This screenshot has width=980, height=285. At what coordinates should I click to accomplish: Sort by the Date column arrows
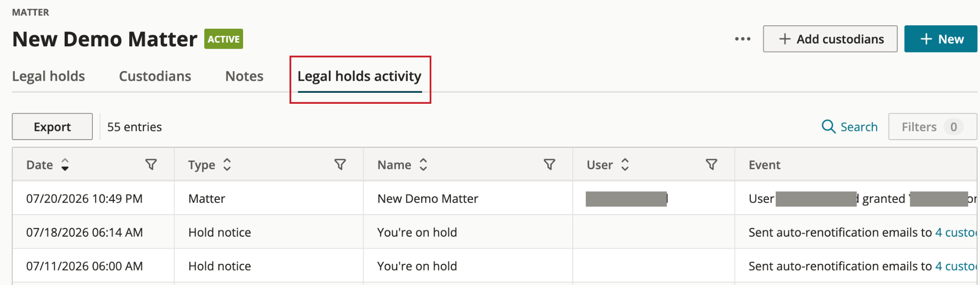tap(65, 164)
